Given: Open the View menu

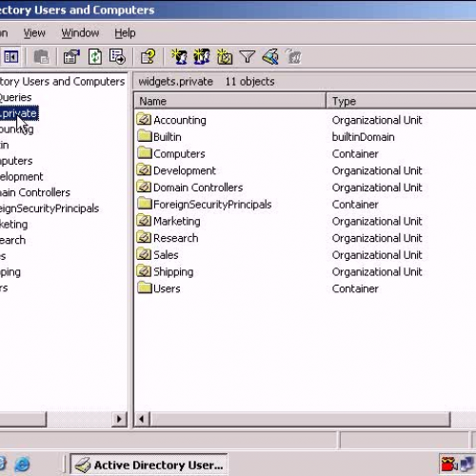Looking at the screenshot, I should tap(34, 33).
